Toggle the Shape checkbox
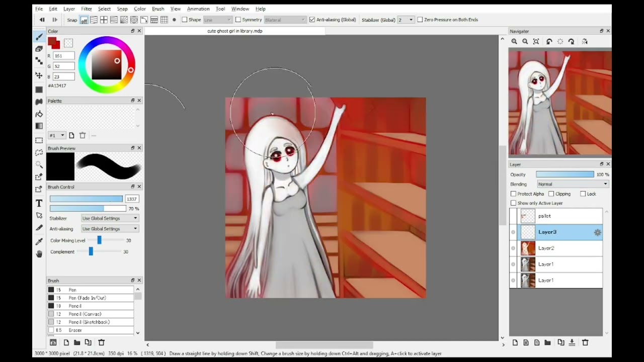 pos(185,20)
